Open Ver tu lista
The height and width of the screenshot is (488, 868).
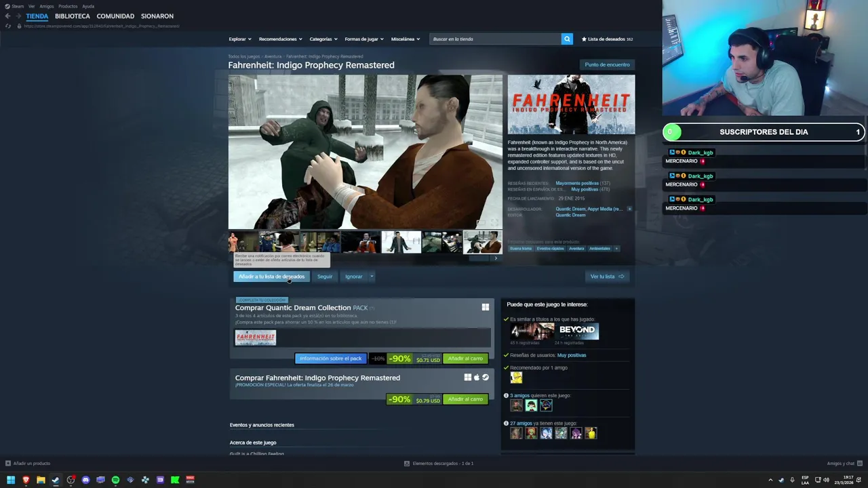point(607,277)
